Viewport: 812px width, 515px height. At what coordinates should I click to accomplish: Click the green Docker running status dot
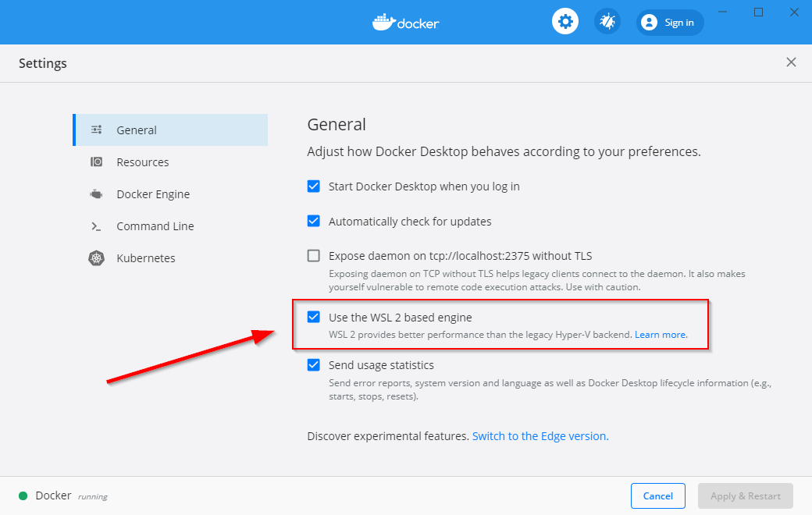point(23,495)
